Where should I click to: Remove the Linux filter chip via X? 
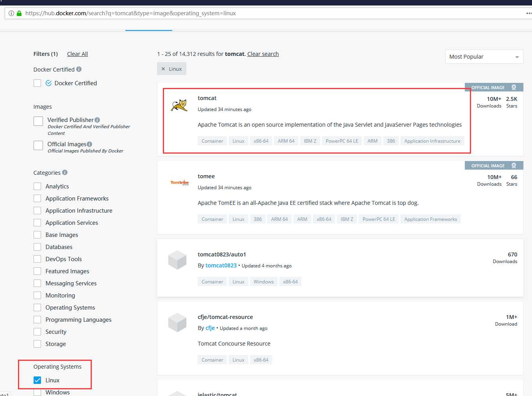[x=163, y=69]
